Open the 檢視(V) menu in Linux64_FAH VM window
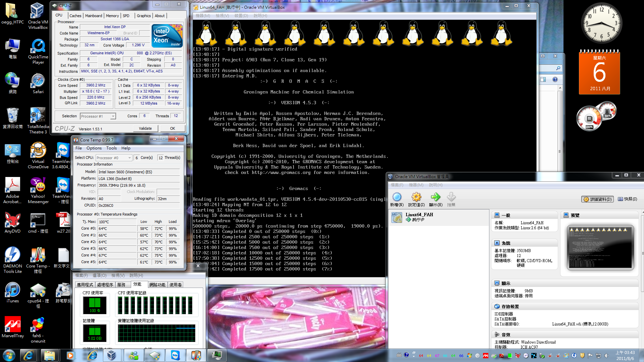This screenshot has width=644, height=362. [222, 16]
